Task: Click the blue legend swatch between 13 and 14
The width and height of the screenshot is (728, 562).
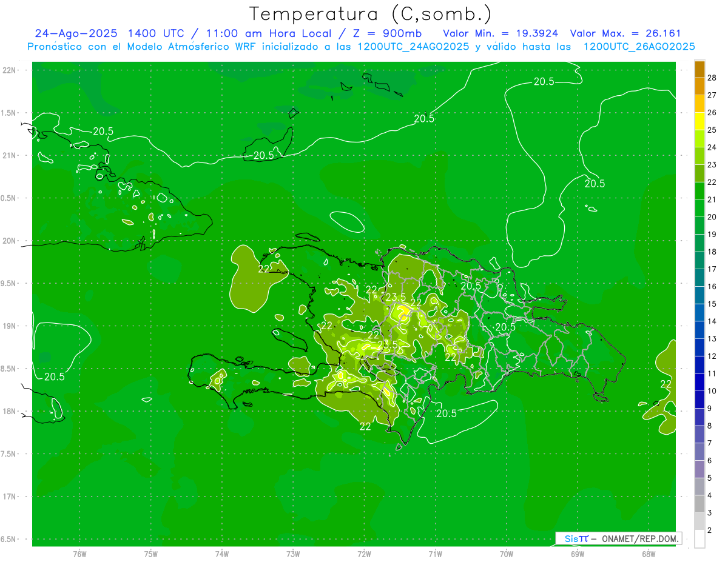Action: click(x=699, y=330)
